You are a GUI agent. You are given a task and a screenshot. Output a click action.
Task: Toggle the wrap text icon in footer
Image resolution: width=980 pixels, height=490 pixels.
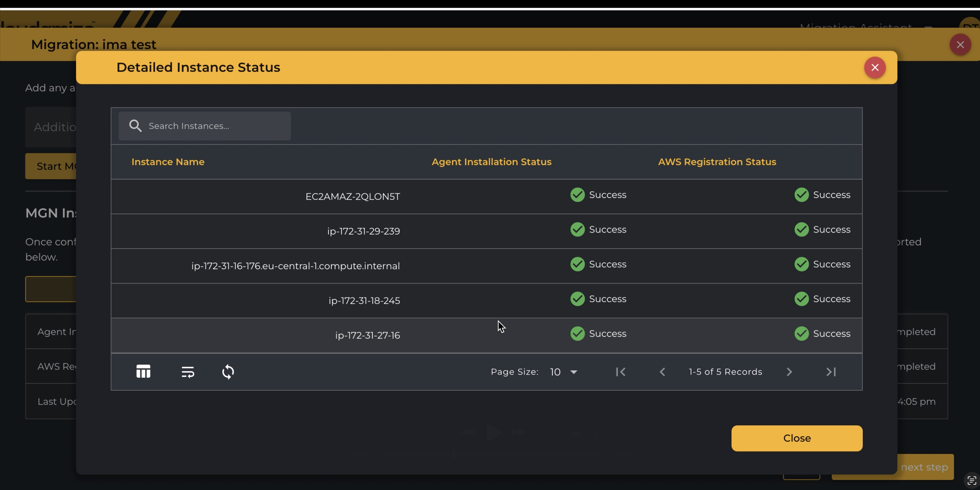[188, 372]
